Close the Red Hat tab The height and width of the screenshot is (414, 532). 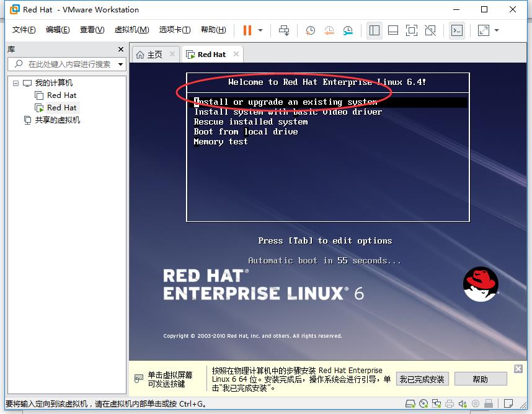pos(236,54)
